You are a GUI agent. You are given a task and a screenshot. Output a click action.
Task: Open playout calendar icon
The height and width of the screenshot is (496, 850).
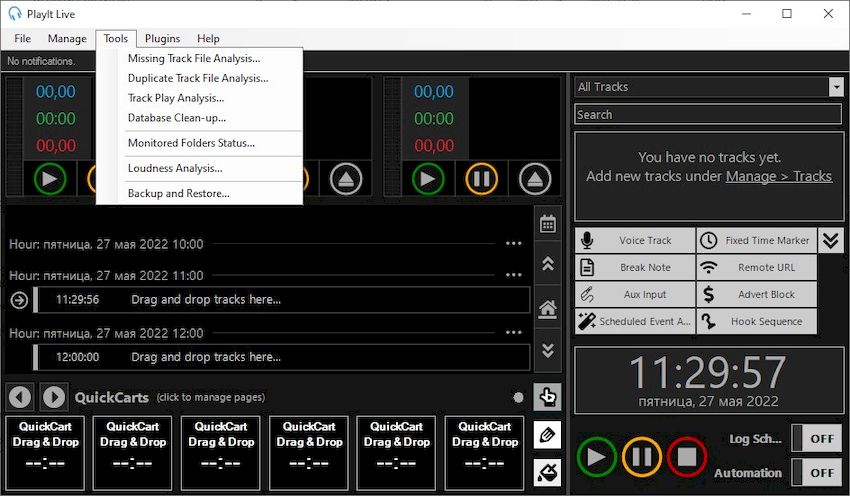(548, 223)
